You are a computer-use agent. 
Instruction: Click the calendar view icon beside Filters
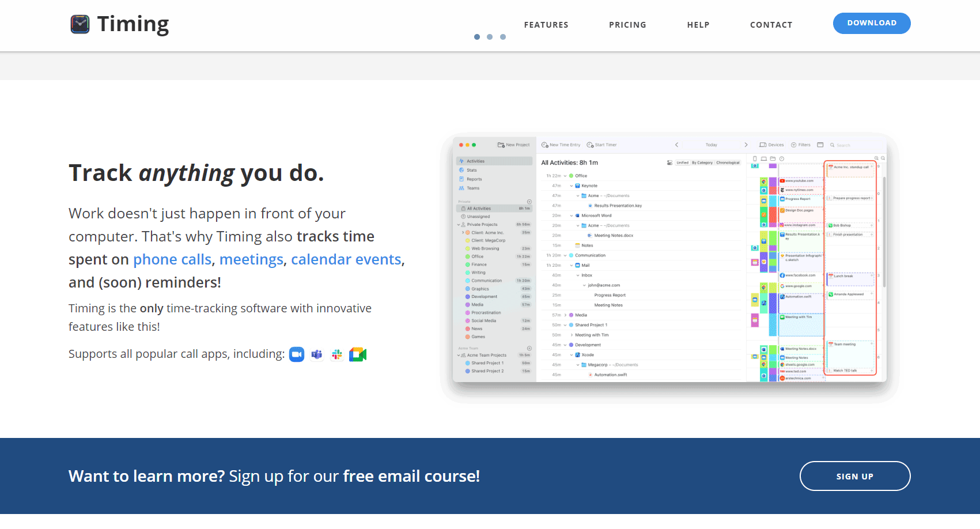[x=820, y=145]
